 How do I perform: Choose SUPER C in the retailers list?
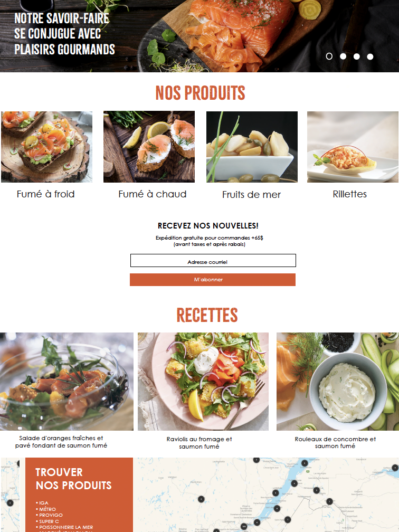(x=49, y=521)
